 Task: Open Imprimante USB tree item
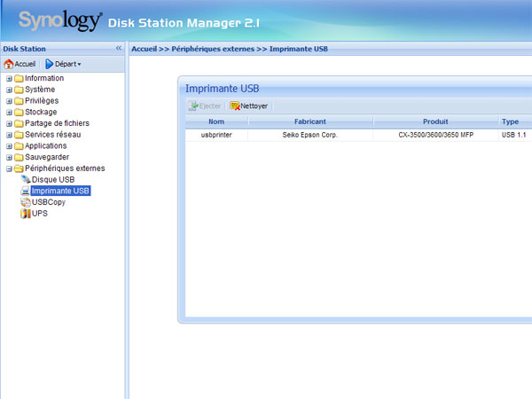60,191
